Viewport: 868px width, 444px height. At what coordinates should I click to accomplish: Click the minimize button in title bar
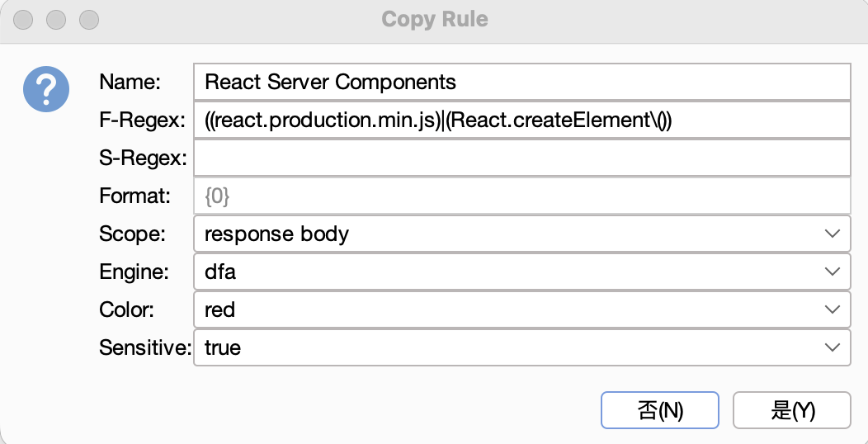pyautogui.click(x=56, y=19)
